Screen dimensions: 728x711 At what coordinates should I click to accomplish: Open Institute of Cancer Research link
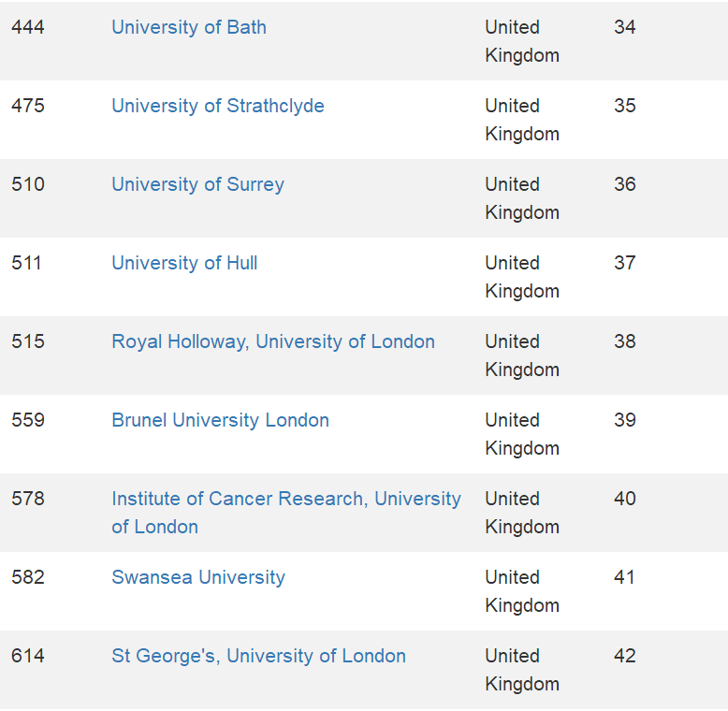coord(286,499)
